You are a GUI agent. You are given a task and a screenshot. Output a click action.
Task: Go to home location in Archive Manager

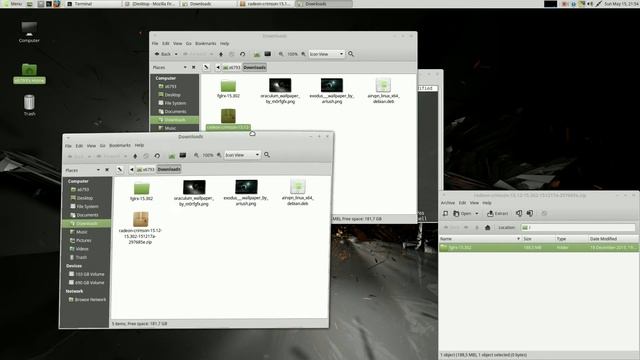pyautogui.click(x=487, y=228)
